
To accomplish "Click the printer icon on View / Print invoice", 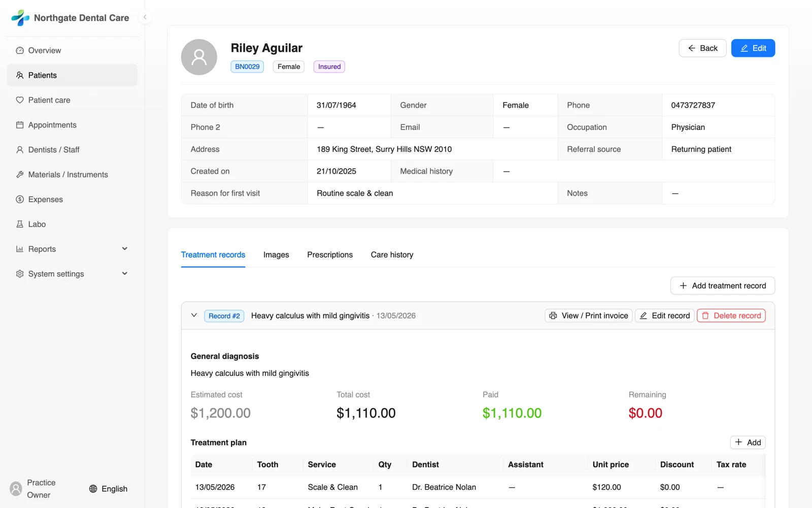I will click(553, 315).
